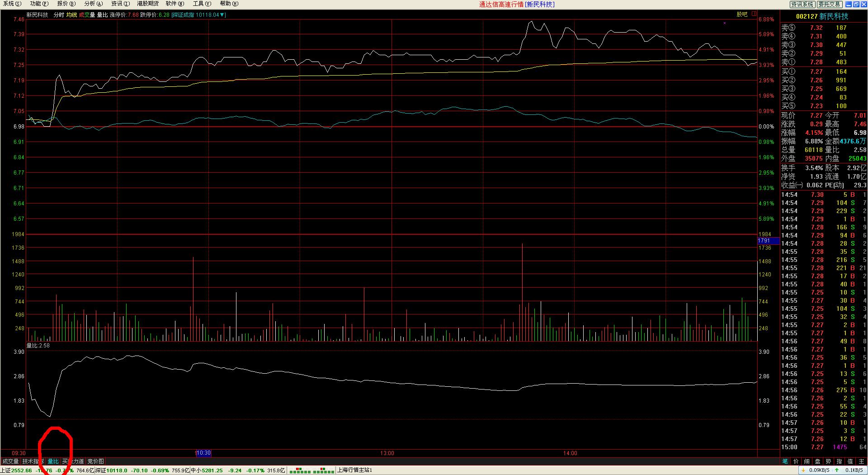This screenshot has width=868, height=475.
Task: Toggle the side panel icon beside 股吧
Action: (x=754, y=14)
